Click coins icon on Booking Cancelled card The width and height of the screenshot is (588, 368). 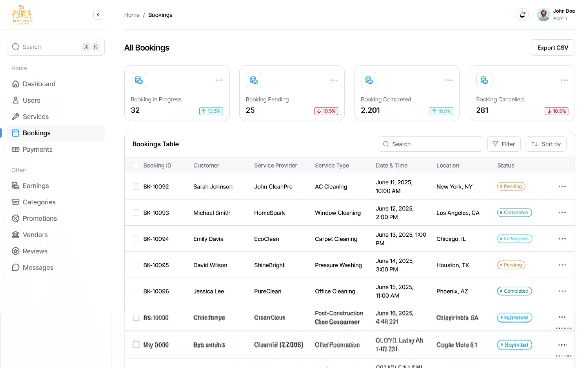point(484,80)
